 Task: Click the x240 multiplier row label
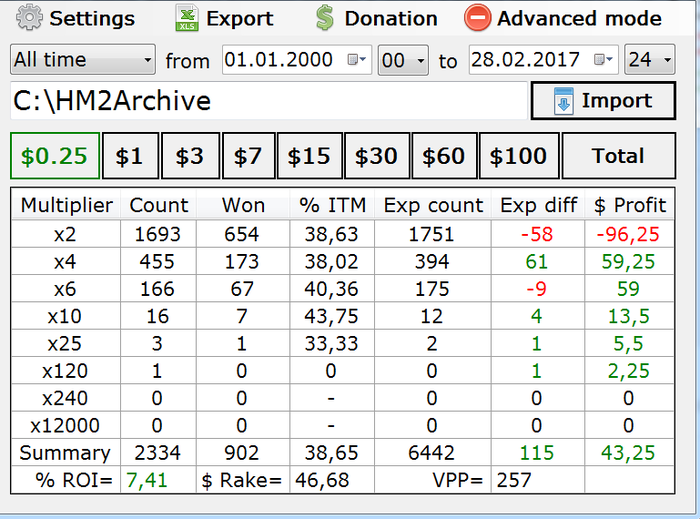pyautogui.click(x=65, y=398)
